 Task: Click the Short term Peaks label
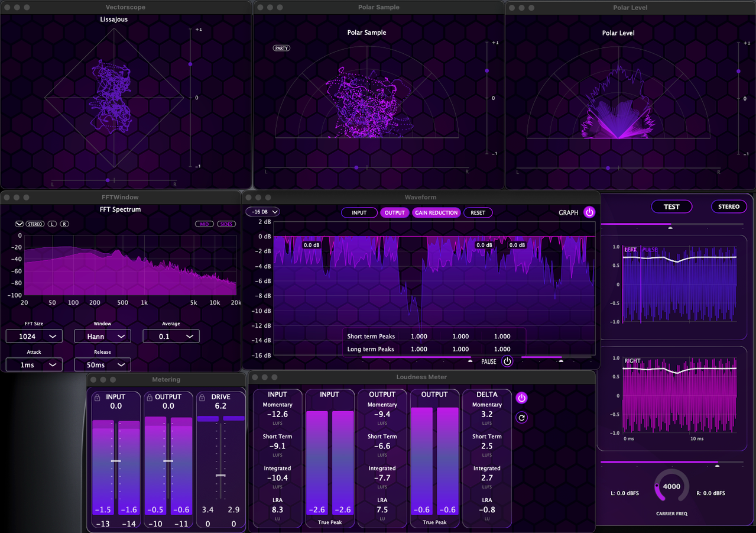[x=371, y=336]
